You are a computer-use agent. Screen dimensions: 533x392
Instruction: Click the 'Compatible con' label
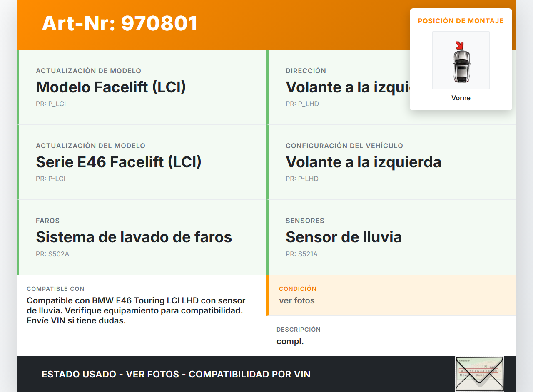pyautogui.click(x=55, y=289)
